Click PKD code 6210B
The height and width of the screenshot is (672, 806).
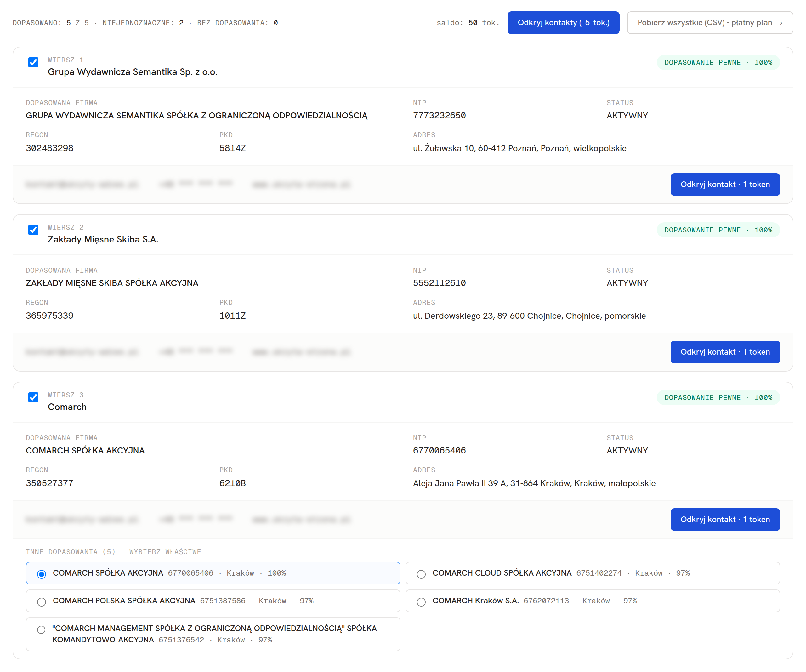(x=233, y=483)
